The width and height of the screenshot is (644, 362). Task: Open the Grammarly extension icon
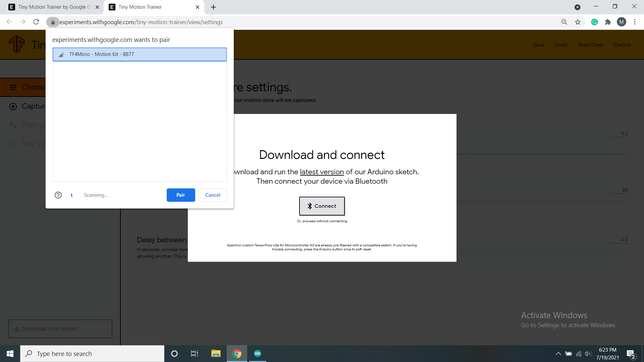pos(594,22)
